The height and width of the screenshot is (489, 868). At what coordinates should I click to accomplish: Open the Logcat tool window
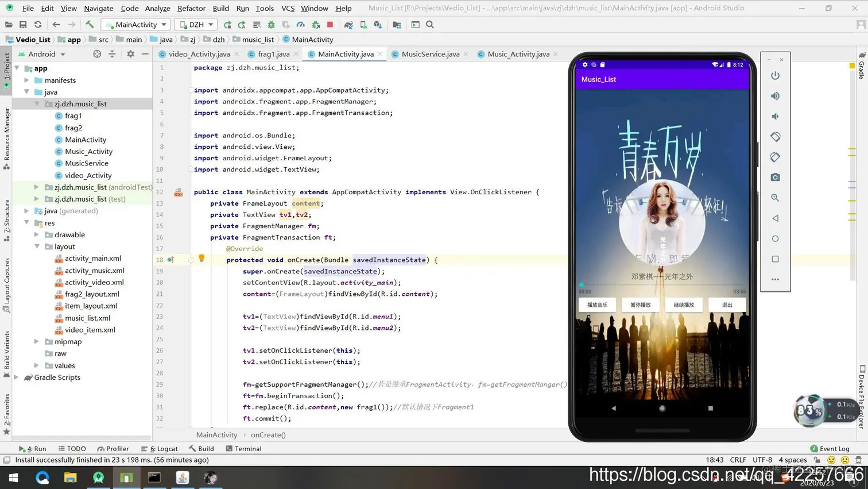tap(160, 449)
